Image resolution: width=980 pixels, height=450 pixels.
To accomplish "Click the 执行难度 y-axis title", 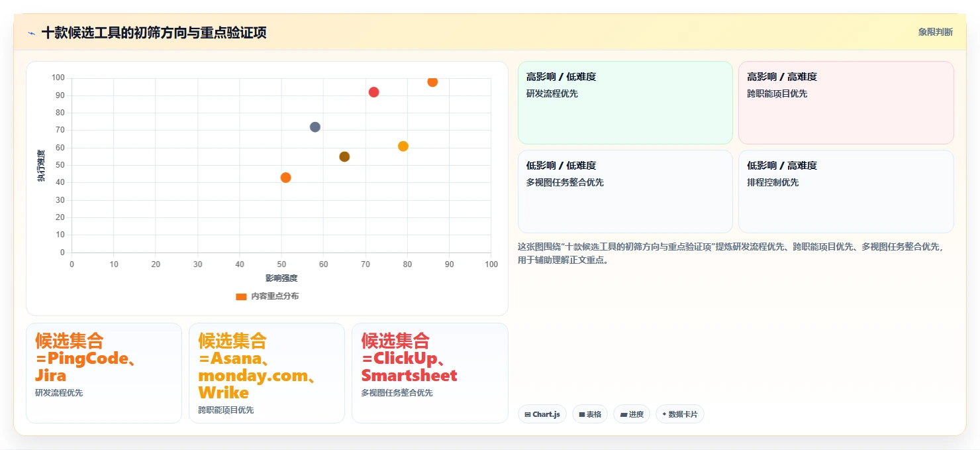I will pos(41,166).
